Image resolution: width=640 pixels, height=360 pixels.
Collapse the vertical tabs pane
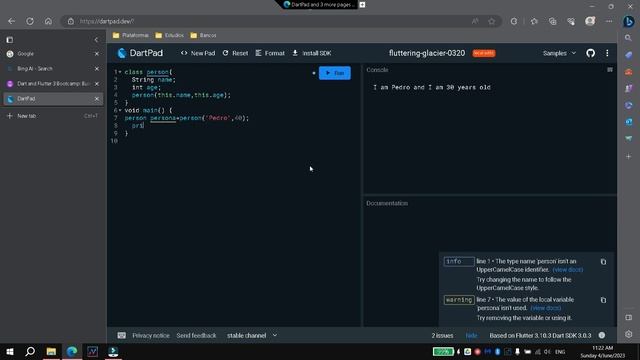pos(96,40)
